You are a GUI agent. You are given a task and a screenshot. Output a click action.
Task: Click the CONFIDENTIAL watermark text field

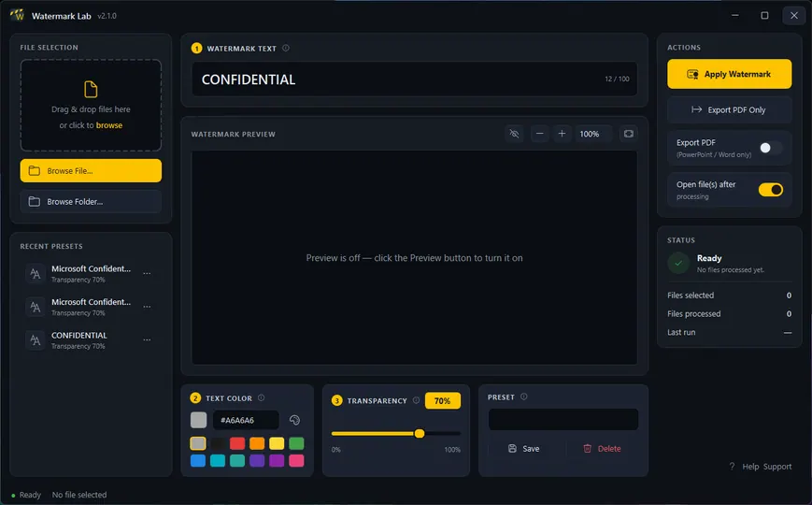[x=414, y=79]
